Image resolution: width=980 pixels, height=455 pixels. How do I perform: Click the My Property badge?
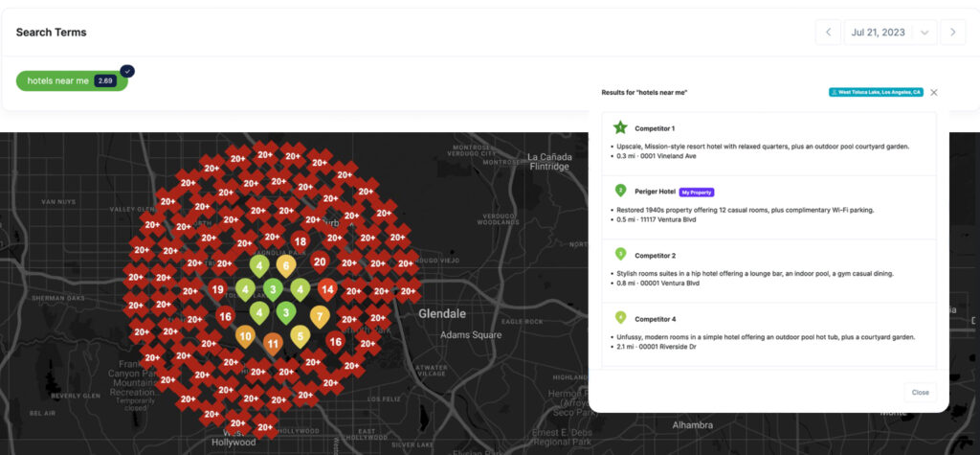[x=697, y=193]
